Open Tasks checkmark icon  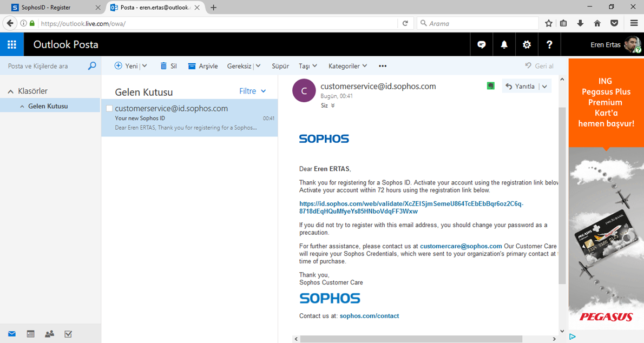pyautogui.click(x=68, y=334)
